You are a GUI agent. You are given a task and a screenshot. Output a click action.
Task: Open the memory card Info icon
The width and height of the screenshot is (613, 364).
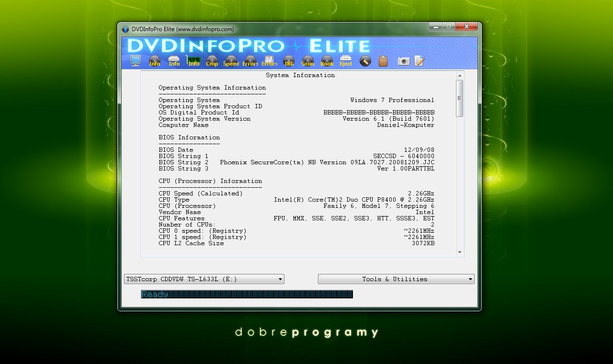tap(193, 61)
